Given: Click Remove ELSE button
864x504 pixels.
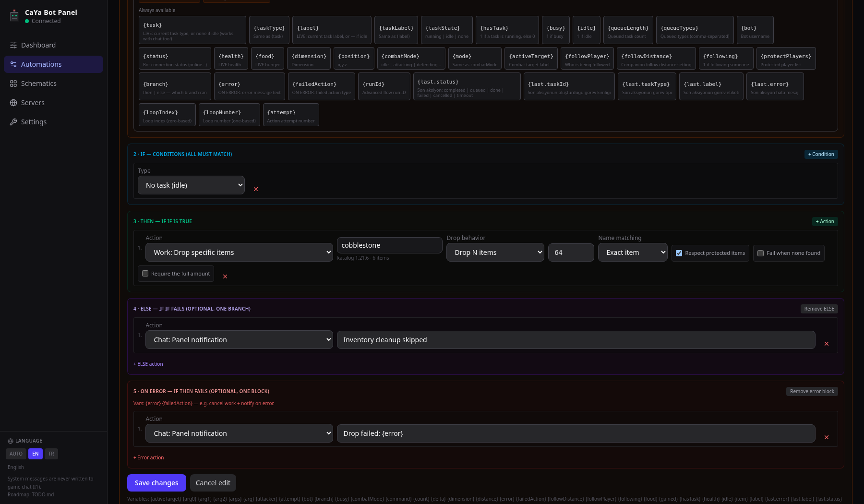Looking at the screenshot, I should coord(819,309).
